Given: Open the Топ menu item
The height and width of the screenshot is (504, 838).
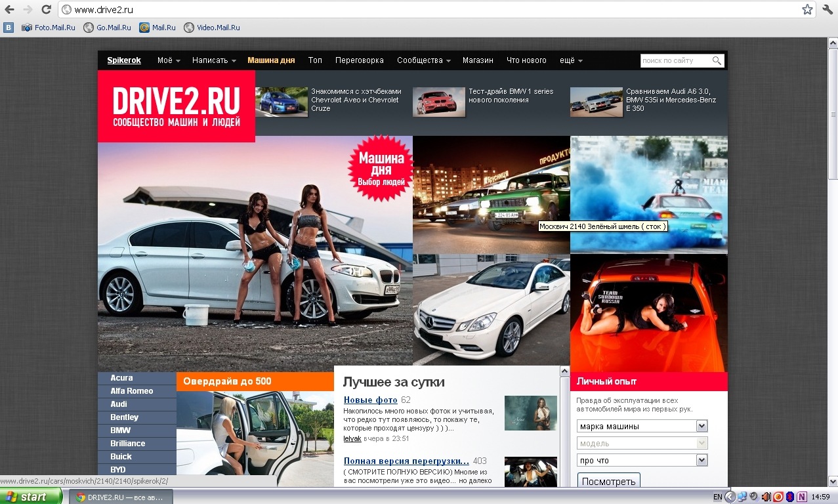Looking at the screenshot, I should coord(315,60).
